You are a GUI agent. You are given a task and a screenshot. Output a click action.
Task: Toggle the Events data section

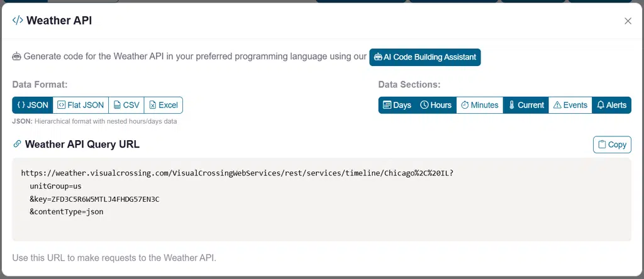570,105
